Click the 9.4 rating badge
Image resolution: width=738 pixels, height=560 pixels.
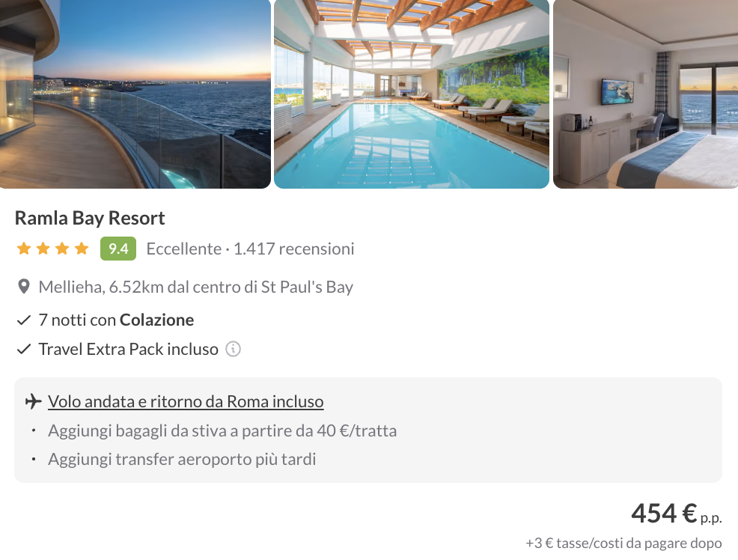(118, 249)
